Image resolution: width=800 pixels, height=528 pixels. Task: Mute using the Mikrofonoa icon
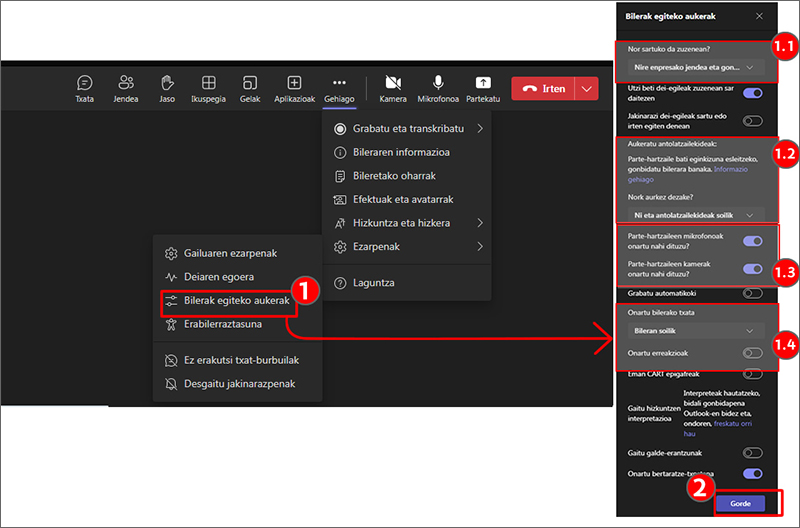(x=437, y=84)
